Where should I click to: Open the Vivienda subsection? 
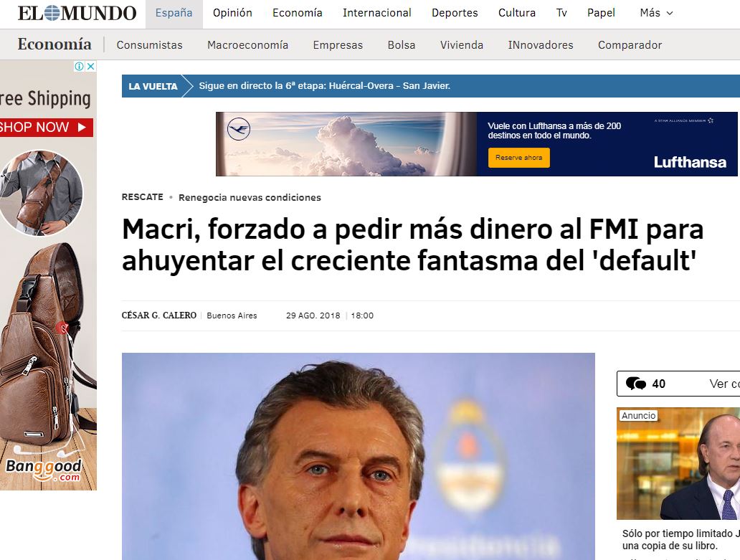coord(462,45)
